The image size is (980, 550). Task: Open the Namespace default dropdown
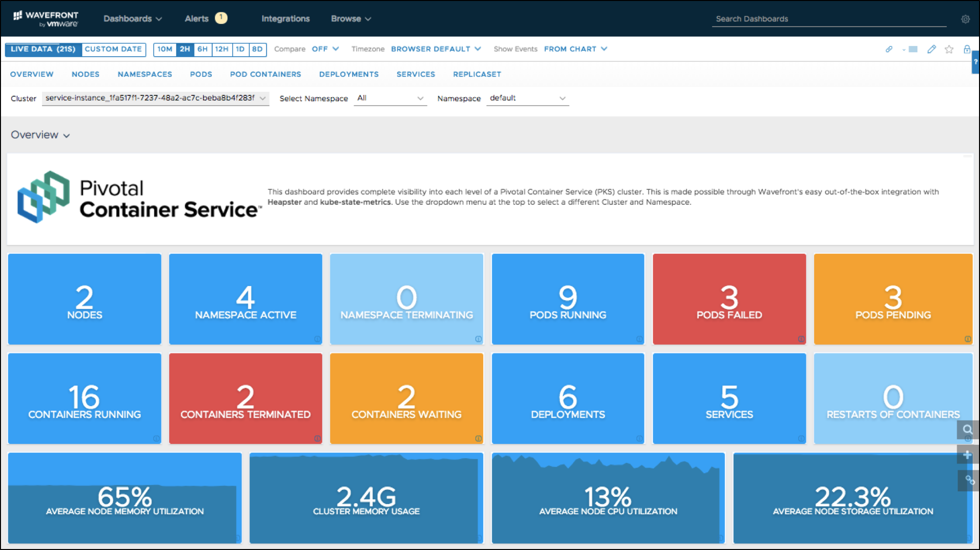click(x=528, y=98)
